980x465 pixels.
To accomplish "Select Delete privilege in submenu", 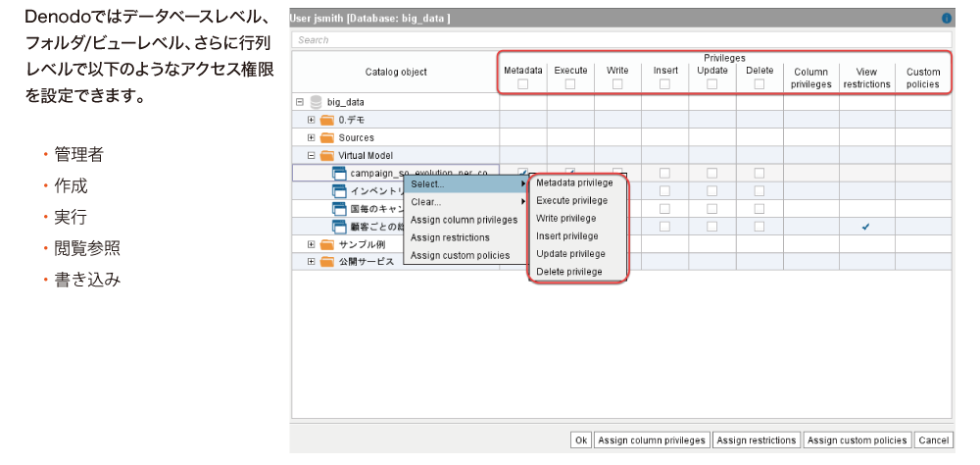I will coord(577,272).
